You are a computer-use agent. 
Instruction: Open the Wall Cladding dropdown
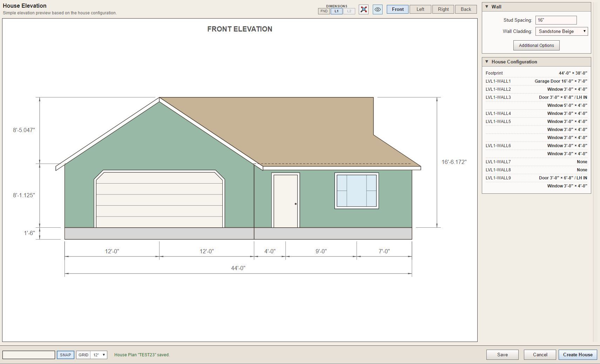[561, 31]
